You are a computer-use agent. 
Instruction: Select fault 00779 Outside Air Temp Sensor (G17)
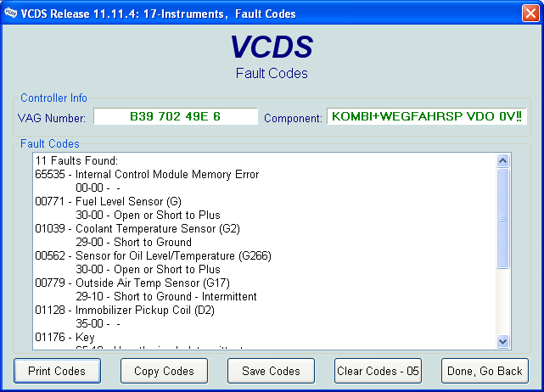tap(132, 283)
